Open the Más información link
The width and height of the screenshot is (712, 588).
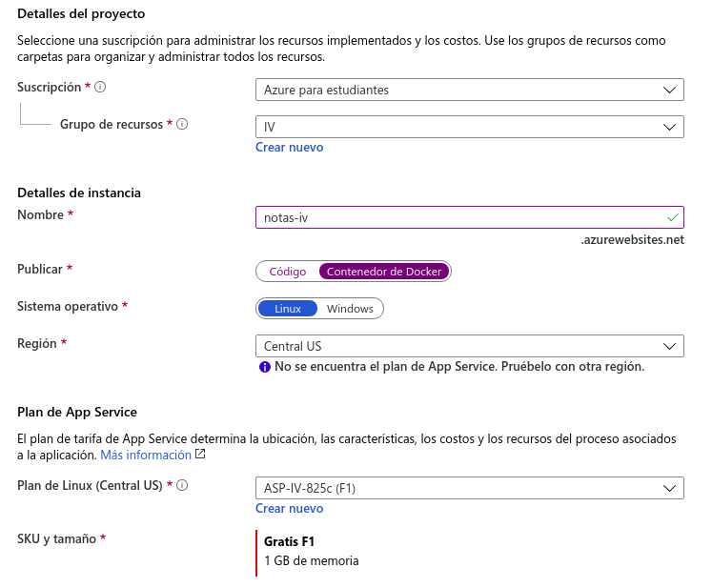146,455
